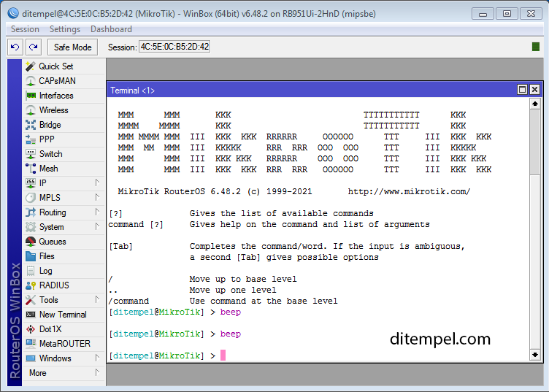Expand the MPLS submenu arrow
This screenshot has height=392, width=549.
pos(97,197)
